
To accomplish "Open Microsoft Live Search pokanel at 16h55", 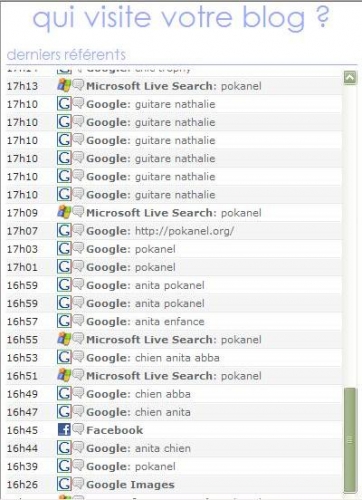I will click(x=174, y=340).
